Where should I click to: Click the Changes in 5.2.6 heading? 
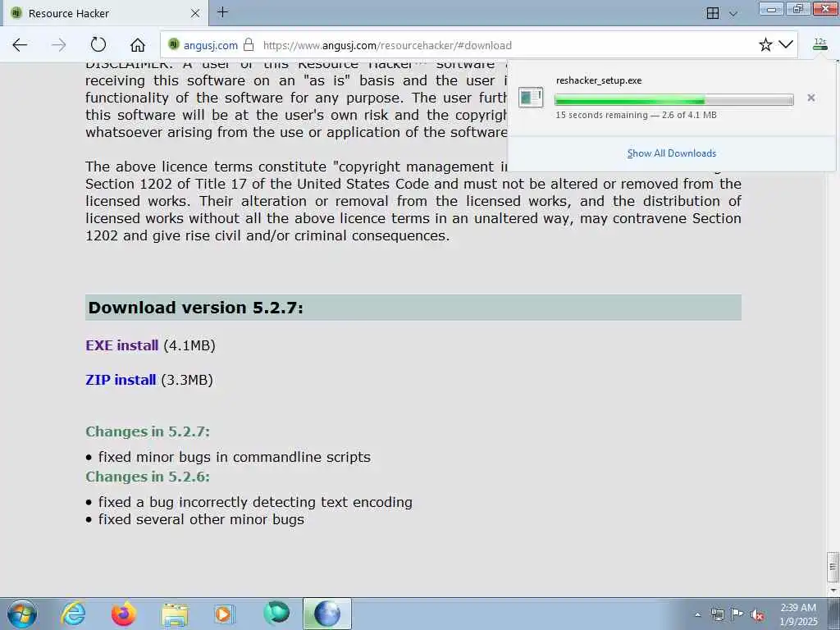[148, 477]
